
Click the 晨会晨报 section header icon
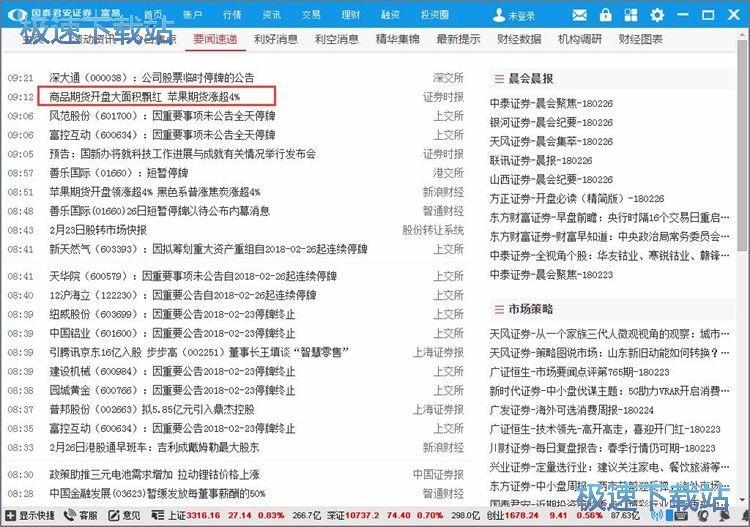point(499,79)
